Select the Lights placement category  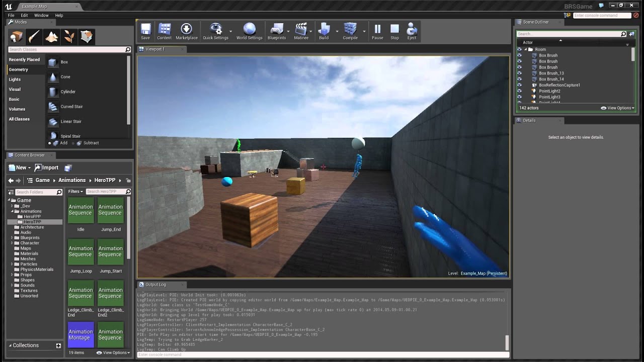click(x=15, y=79)
